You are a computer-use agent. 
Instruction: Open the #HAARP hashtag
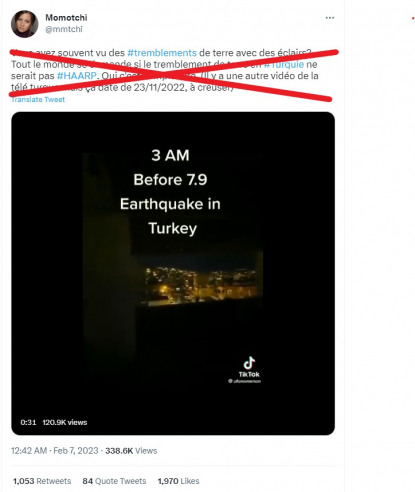pyautogui.click(x=76, y=76)
